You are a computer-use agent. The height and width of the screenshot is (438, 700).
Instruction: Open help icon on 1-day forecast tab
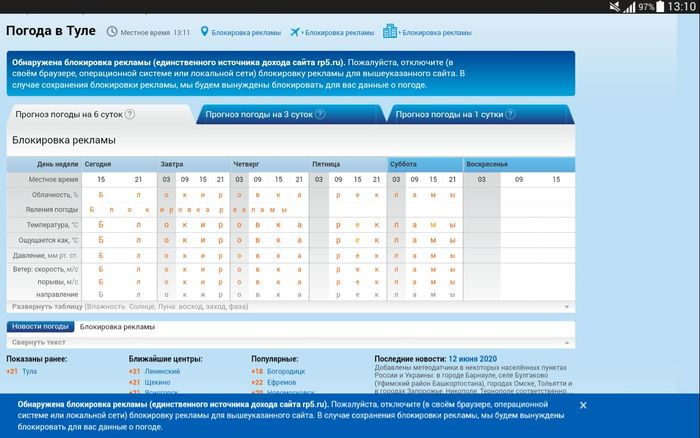click(510, 114)
